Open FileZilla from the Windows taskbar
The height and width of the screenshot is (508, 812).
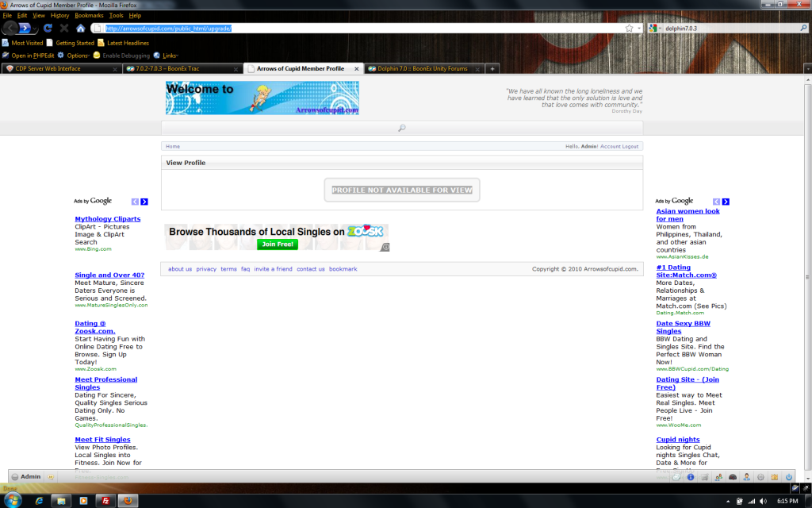104,501
